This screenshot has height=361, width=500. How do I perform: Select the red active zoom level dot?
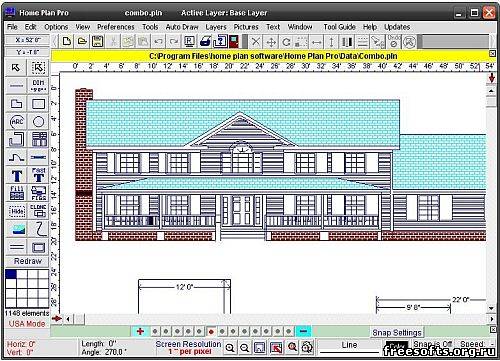point(211,332)
